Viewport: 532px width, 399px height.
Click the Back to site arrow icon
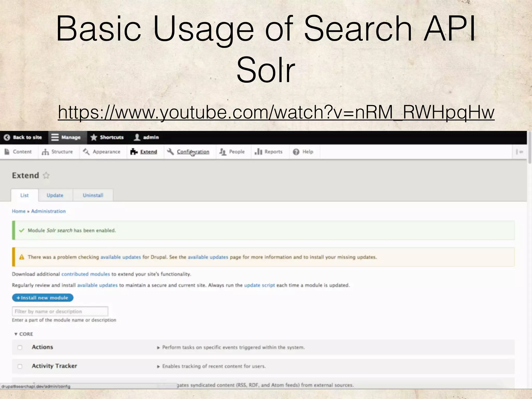coord(7,137)
